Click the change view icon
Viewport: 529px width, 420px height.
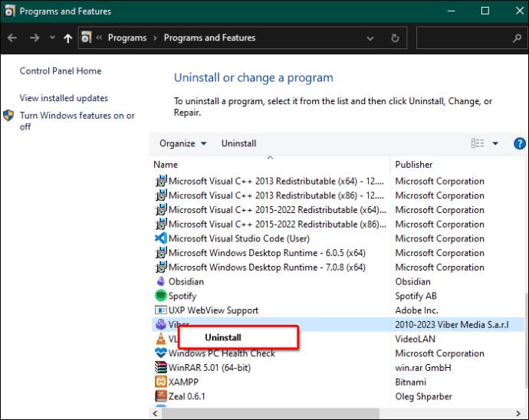click(x=478, y=143)
